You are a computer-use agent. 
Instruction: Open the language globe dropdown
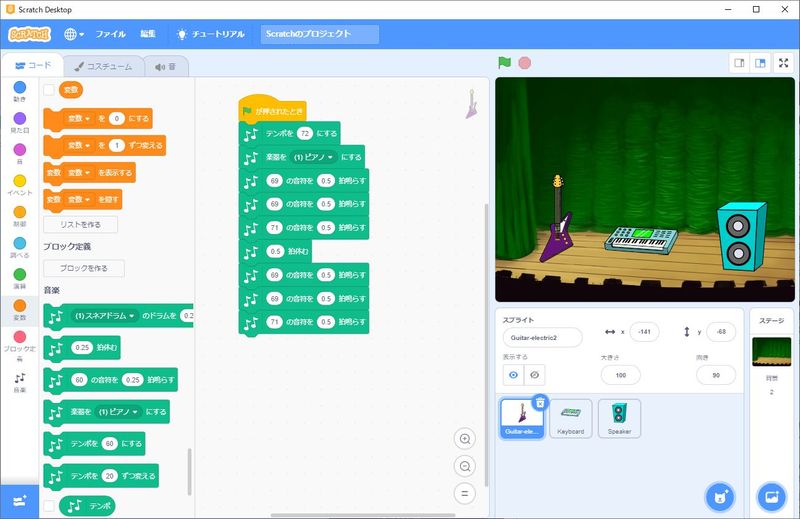(74, 34)
